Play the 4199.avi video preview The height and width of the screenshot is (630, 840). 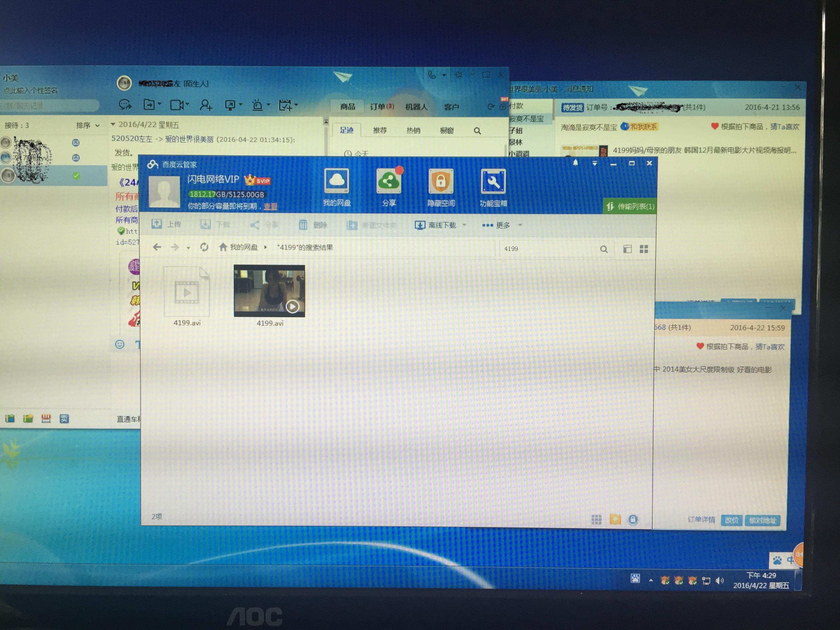292,306
